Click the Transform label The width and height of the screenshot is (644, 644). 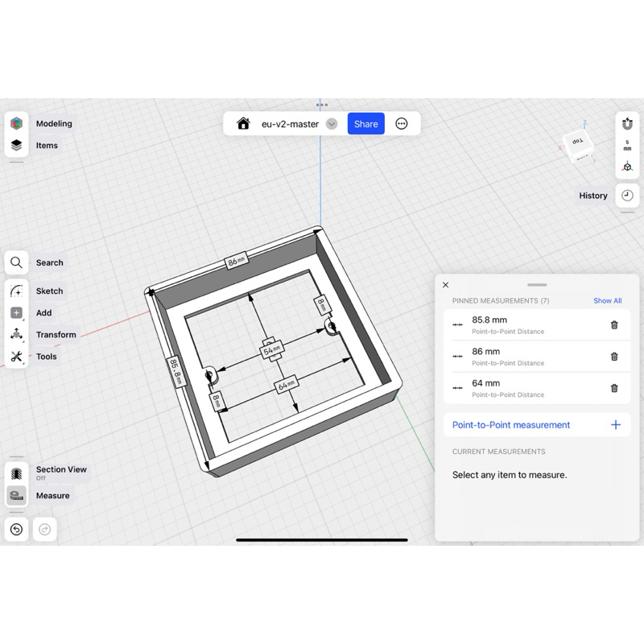pos(56,334)
